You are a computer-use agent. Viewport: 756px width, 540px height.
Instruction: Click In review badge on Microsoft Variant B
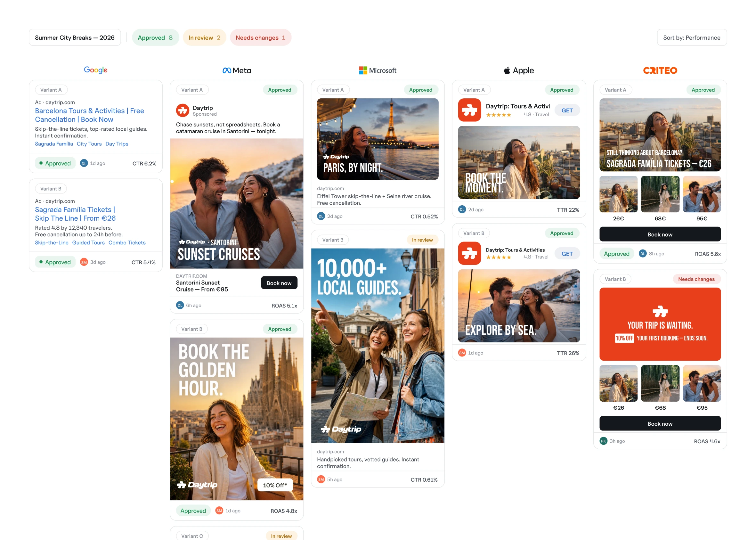tap(422, 240)
